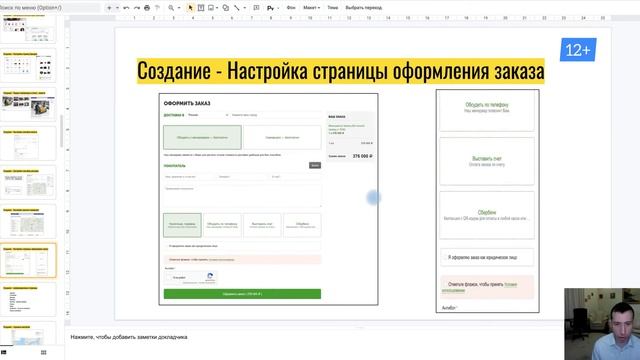
Task: Click the Ру input tools icon
Action: point(270,8)
